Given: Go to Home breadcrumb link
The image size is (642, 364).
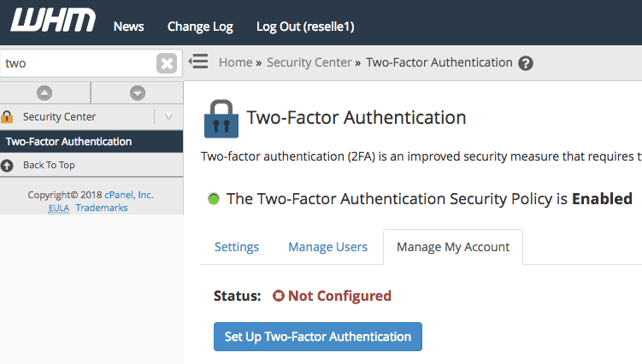Looking at the screenshot, I should click(235, 62).
